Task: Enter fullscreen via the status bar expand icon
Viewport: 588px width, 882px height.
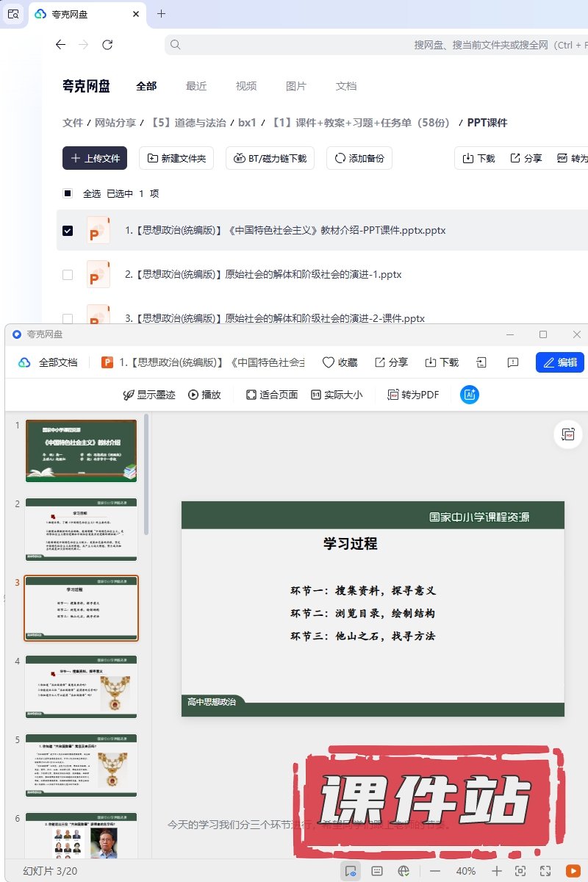Action: point(545,871)
